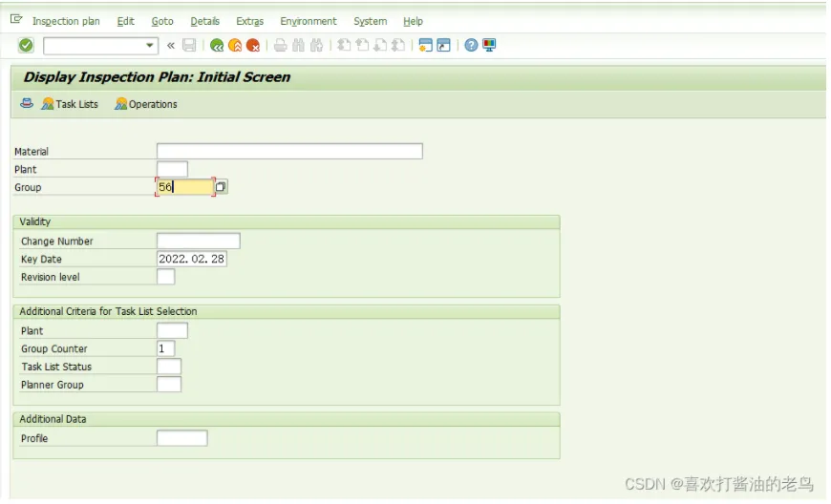
Task: Open Help with the question mark icon
Action: (x=471, y=46)
